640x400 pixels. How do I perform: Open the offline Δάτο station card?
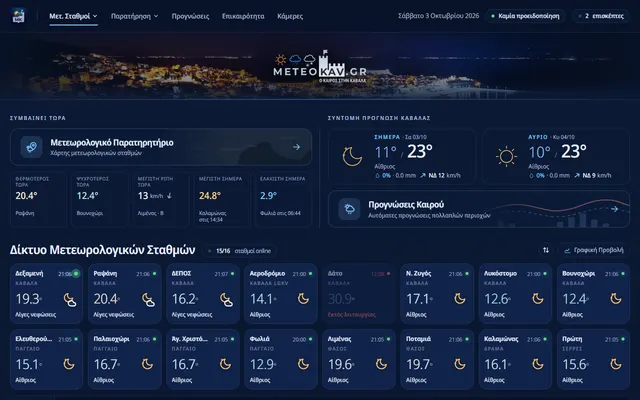[359, 294]
